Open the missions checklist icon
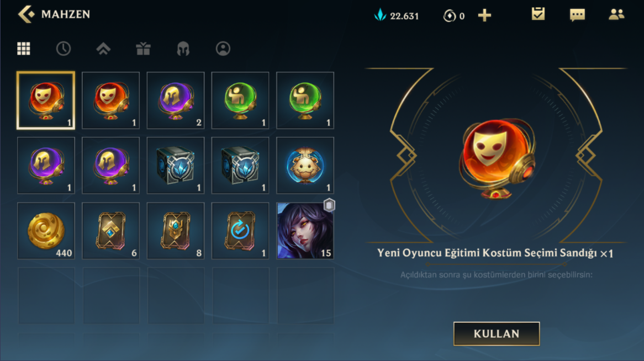This screenshot has height=361, width=644. coord(538,14)
